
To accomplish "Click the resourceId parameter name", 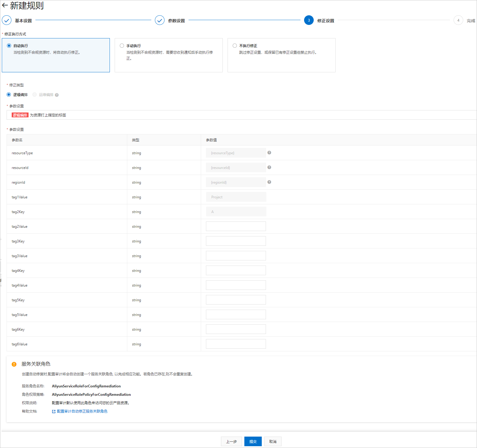I will click(x=20, y=168).
